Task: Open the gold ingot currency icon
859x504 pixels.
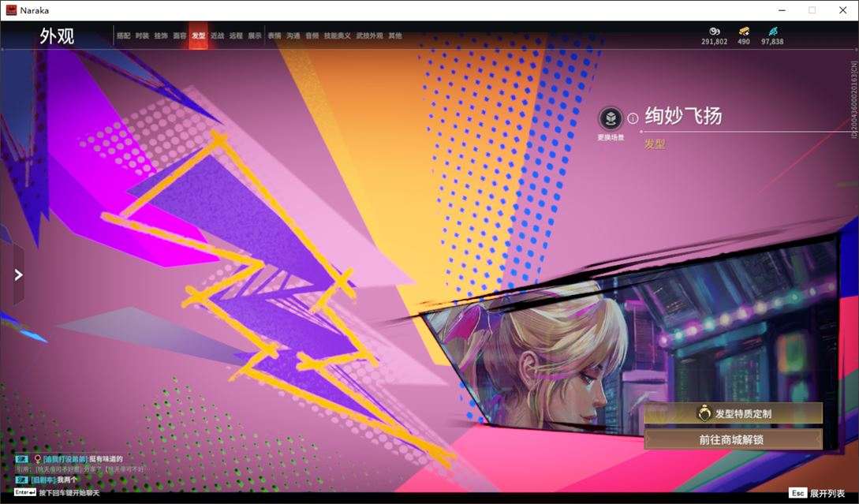Action: pos(743,32)
